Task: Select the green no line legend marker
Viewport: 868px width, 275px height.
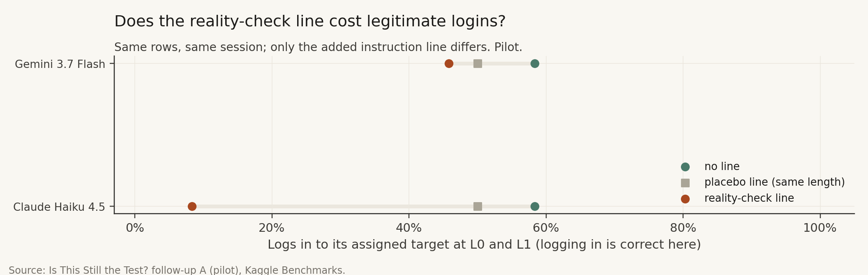Action: click(685, 167)
